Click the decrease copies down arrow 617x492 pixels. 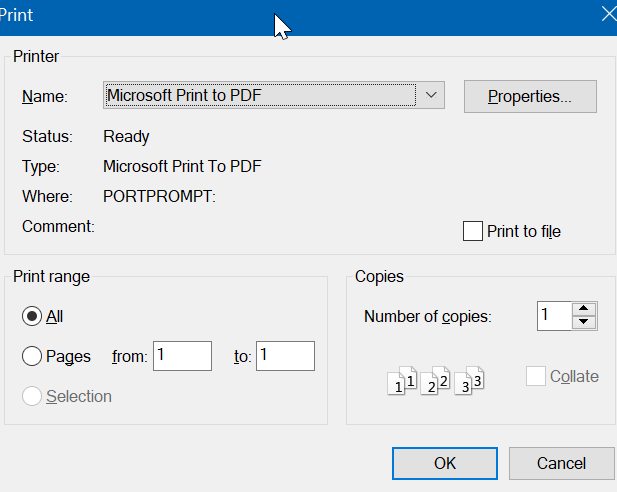click(x=584, y=322)
